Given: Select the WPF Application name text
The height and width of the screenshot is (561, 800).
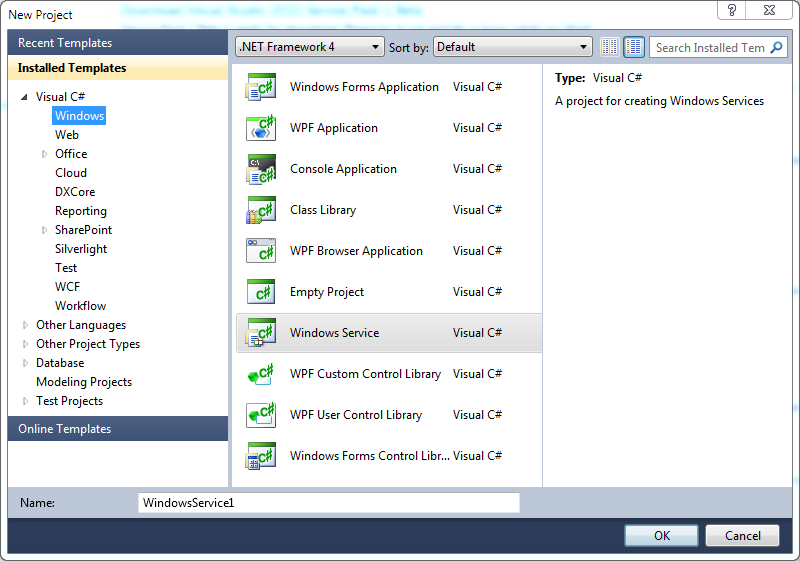Looking at the screenshot, I should pyautogui.click(x=334, y=128).
